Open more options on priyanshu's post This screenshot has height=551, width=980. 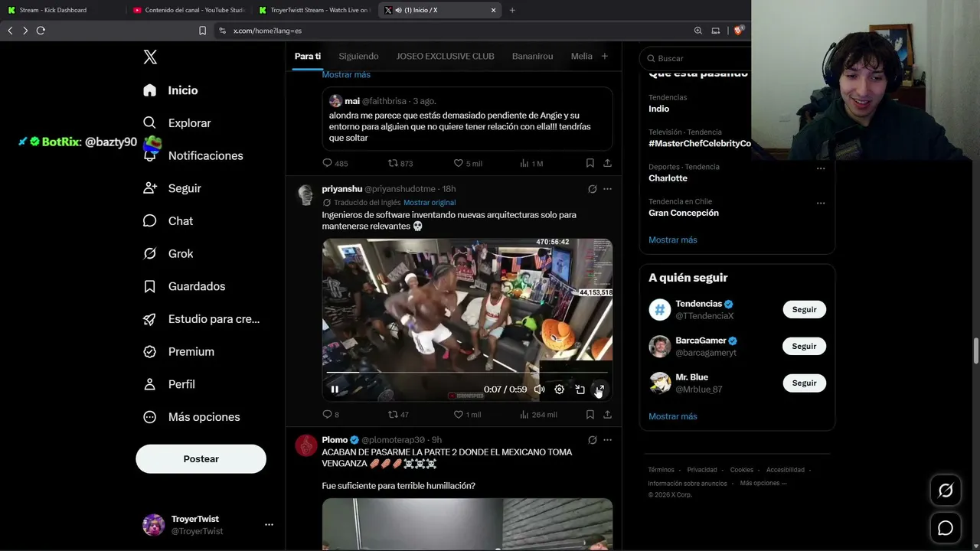click(607, 189)
